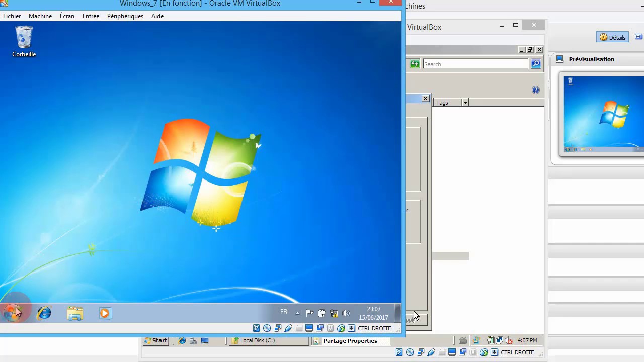
Task: Launch Windows Media Player from Windows 7 taskbar
Action: click(x=104, y=313)
